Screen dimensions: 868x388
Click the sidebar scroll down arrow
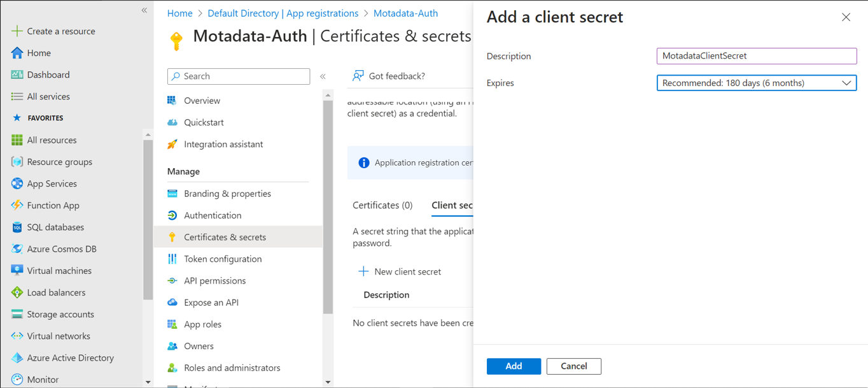click(148, 382)
